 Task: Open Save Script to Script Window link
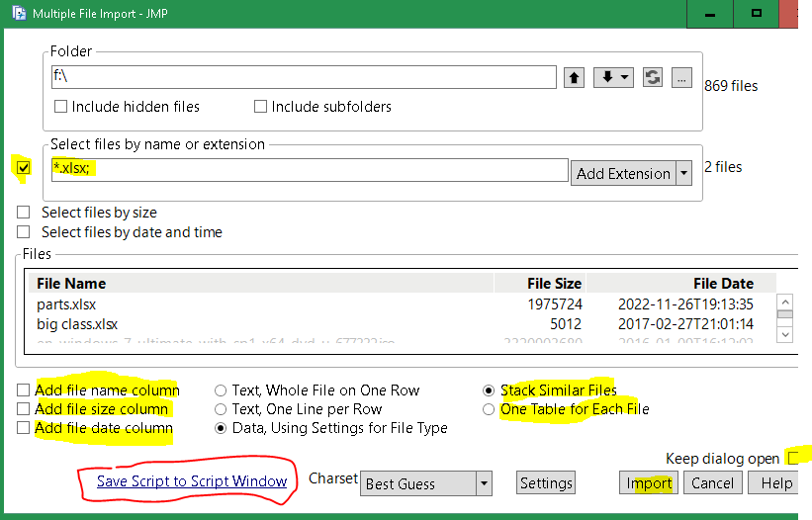192,481
